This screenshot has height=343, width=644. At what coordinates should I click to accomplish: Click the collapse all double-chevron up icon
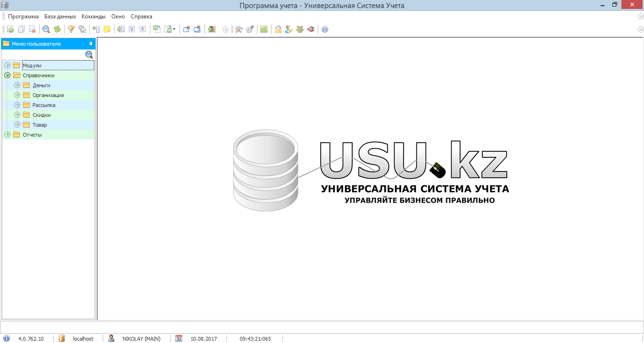click(143, 29)
